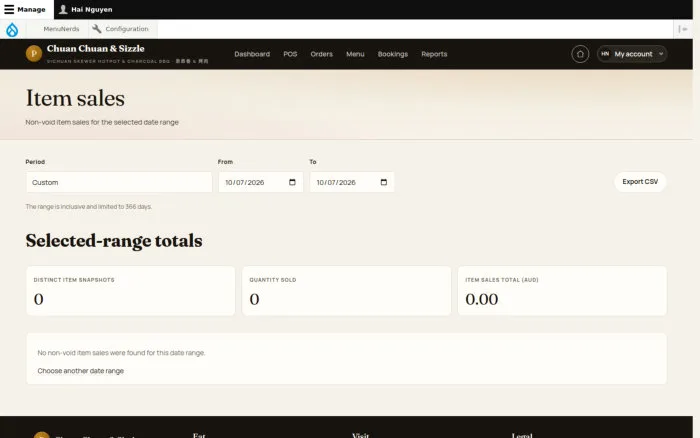Click the circular home icon button

pyautogui.click(x=580, y=54)
